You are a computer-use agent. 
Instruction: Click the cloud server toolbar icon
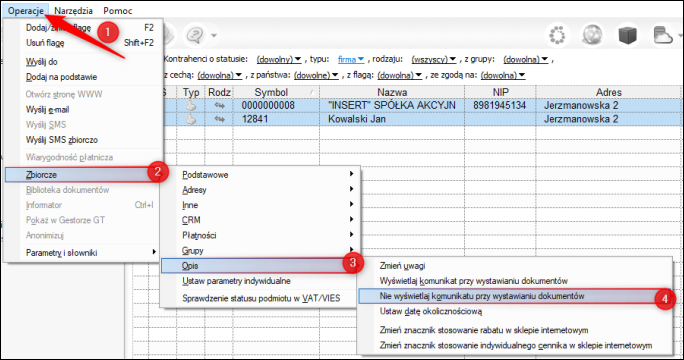point(663,35)
